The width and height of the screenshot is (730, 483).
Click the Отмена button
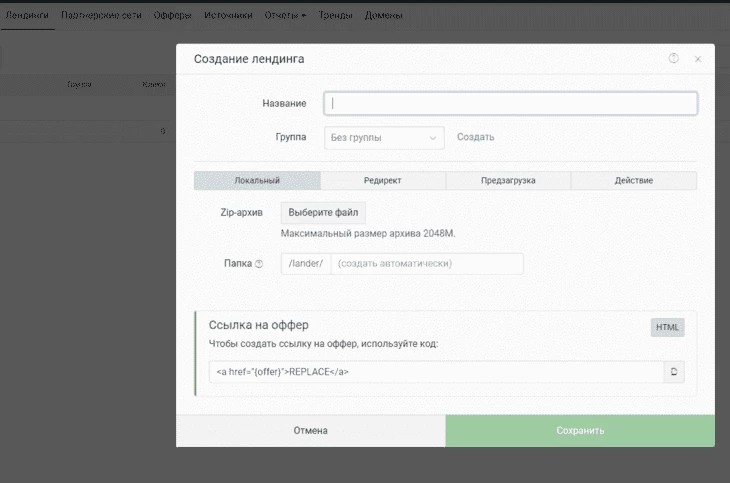click(311, 431)
